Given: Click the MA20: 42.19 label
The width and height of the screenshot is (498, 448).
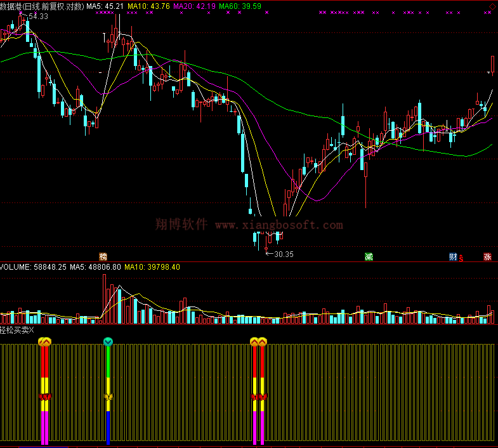Looking at the screenshot, I should (x=194, y=6).
